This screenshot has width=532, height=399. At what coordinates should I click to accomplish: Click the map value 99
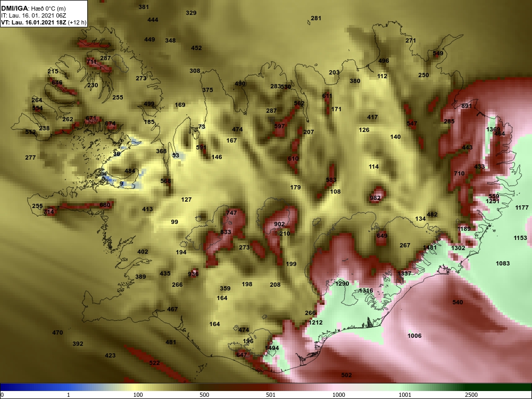(x=174, y=222)
